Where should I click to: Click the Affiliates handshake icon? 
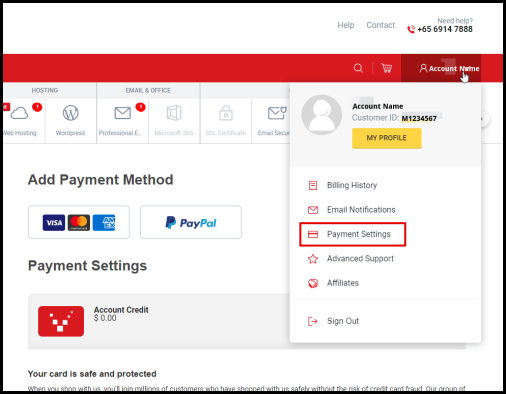(313, 283)
